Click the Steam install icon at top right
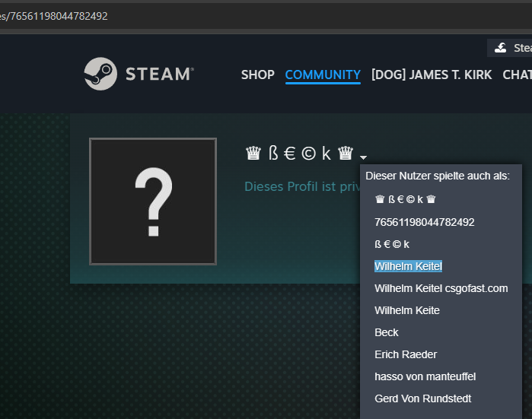 [500, 48]
